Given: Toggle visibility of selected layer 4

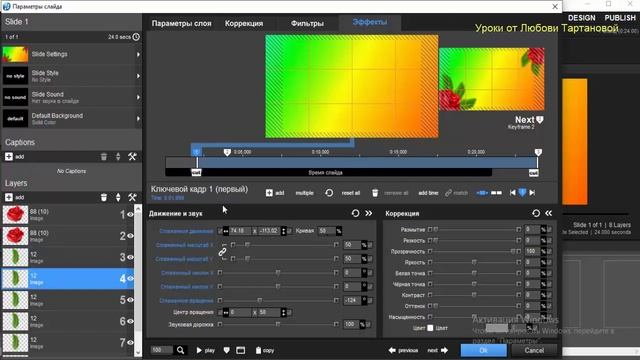Looking at the screenshot, I should point(130,278).
